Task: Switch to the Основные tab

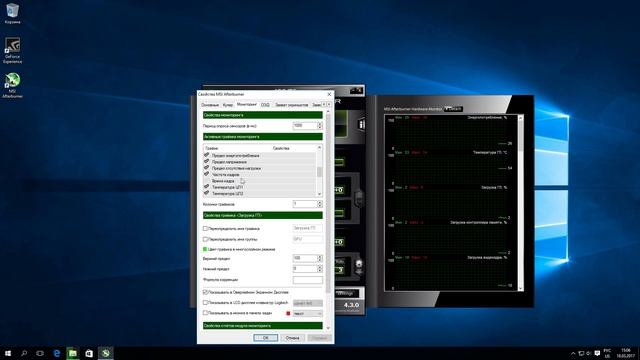Action: click(x=210, y=105)
